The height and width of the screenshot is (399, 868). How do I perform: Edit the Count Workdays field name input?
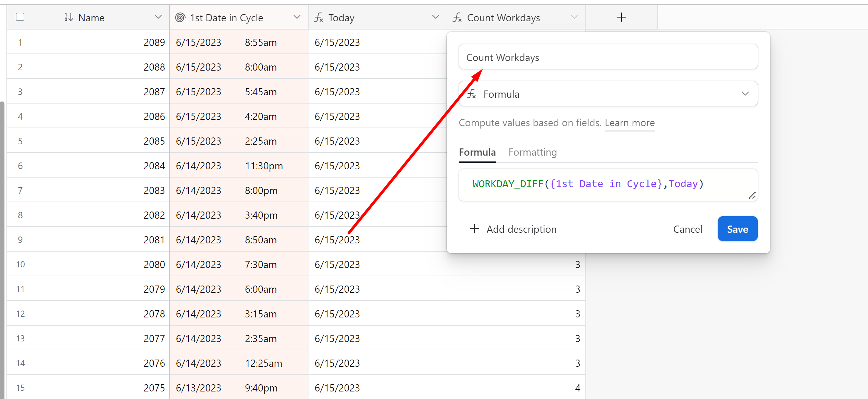(x=608, y=57)
